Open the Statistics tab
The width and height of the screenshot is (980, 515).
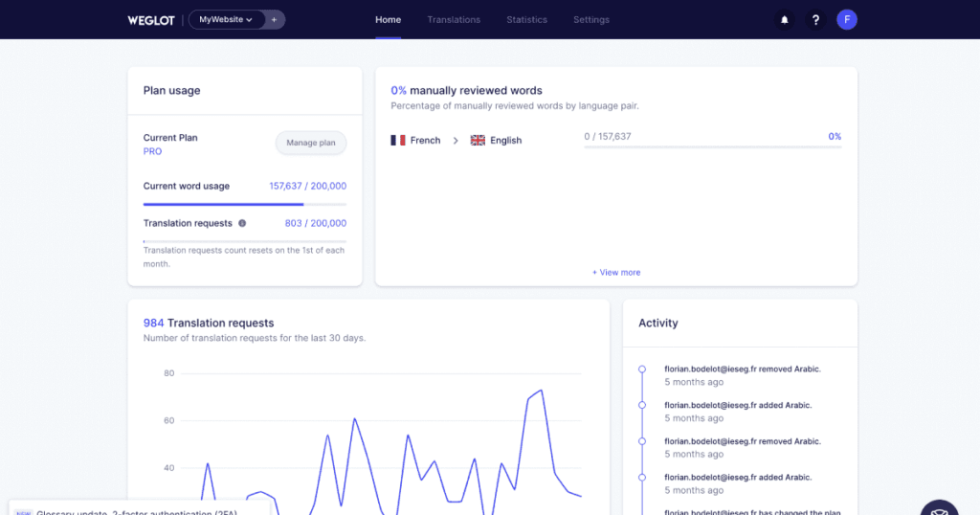(526, 19)
